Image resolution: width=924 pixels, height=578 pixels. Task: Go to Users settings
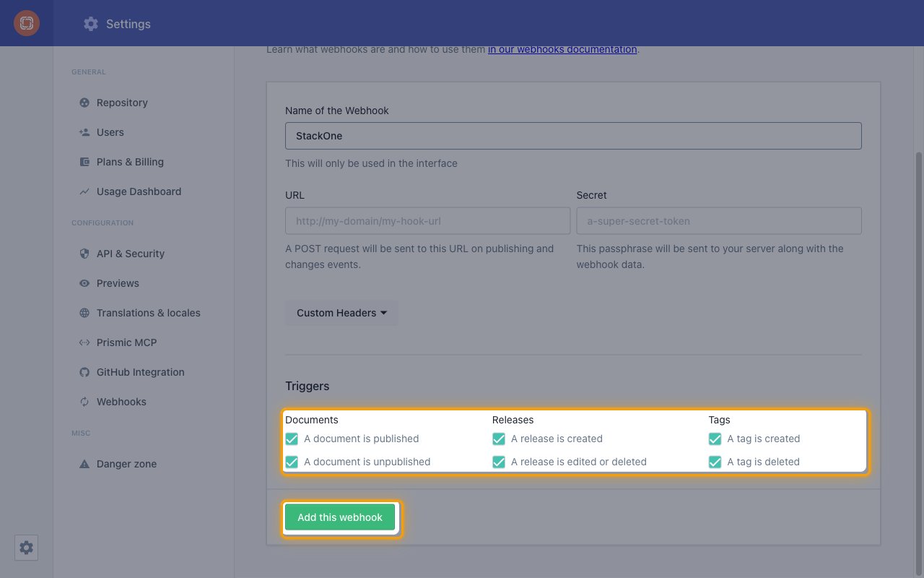pos(110,132)
